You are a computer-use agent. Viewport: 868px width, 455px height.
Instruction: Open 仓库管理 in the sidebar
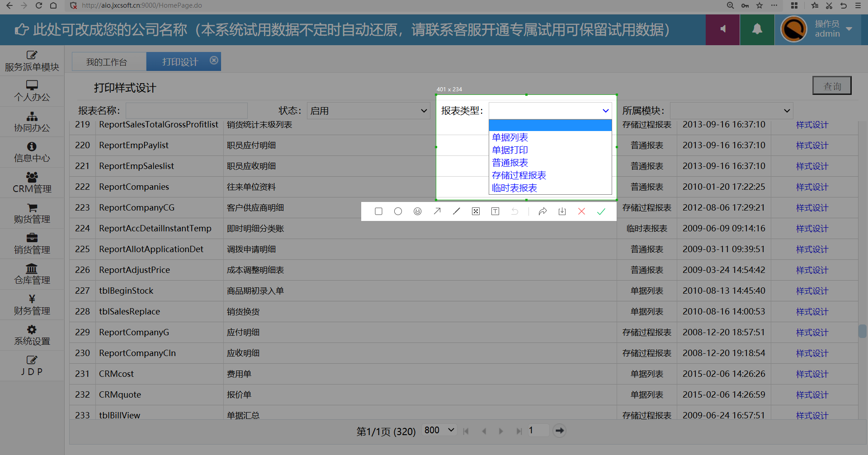(x=32, y=274)
